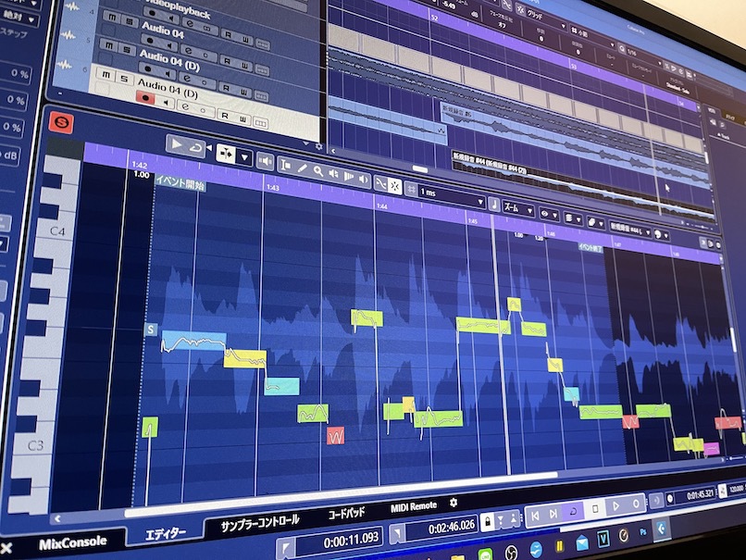Toggle monitor on bottom Audio 04 (D) track

[x=165, y=102]
